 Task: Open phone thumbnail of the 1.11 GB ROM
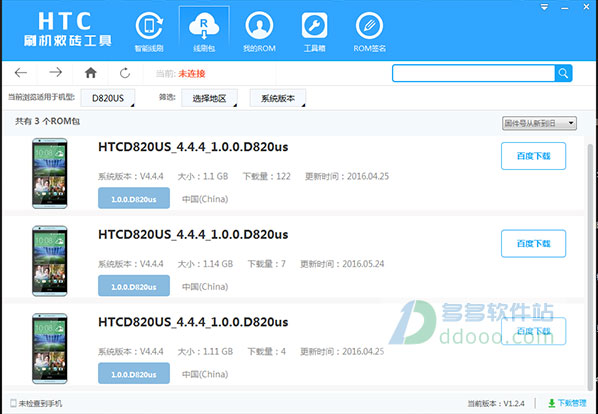pos(50,349)
